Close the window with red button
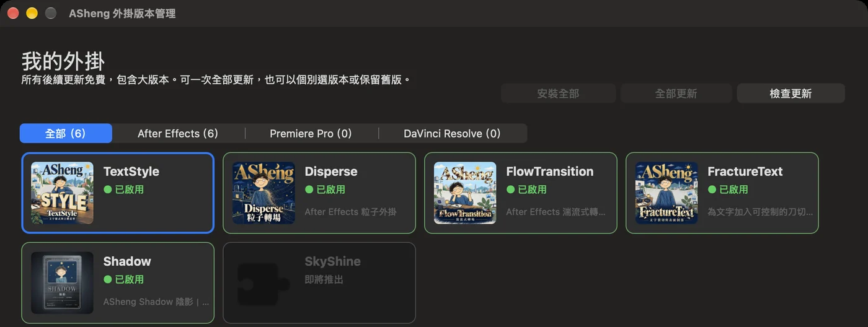This screenshot has width=868, height=327. point(12,13)
